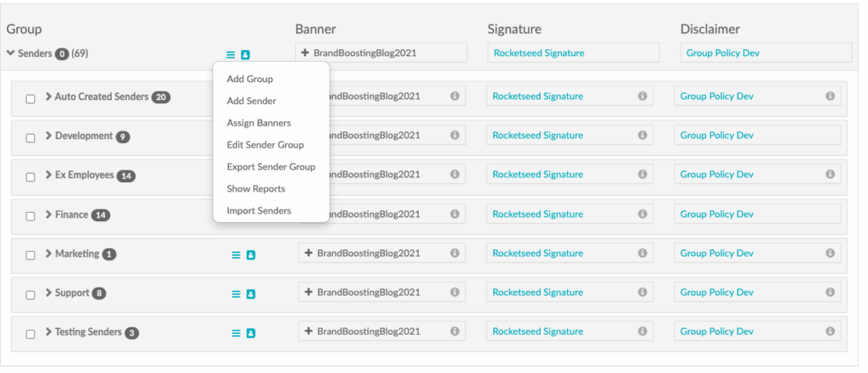Image resolution: width=868 pixels, height=373 pixels.
Task: Expand the Development group
Action: [48, 136]
